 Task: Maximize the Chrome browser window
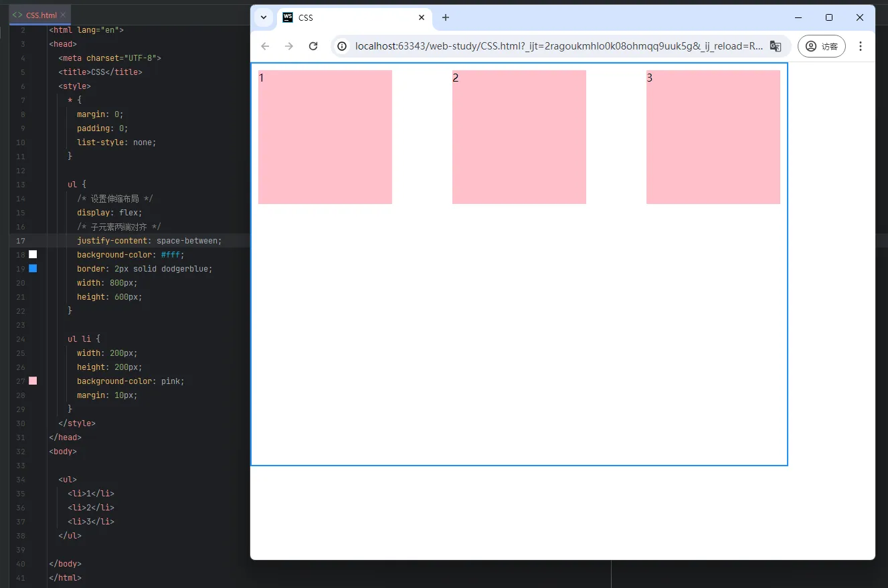[829, 17]
